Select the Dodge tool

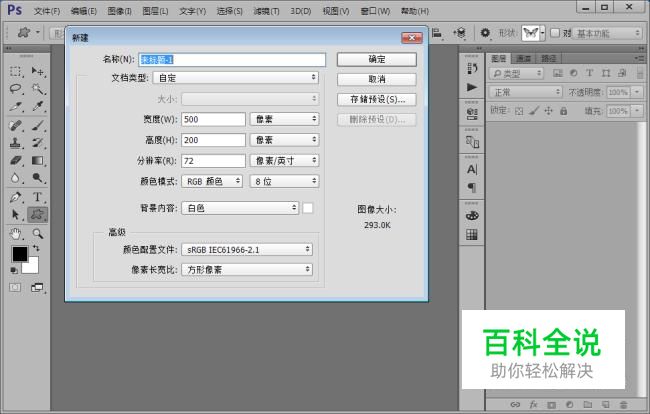point(38,178)
